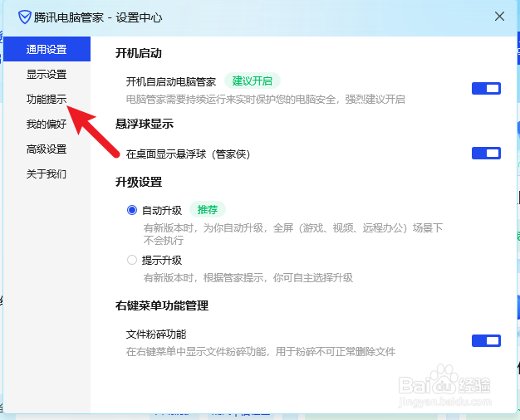Click the 文件粉碎功能 label

156,334
